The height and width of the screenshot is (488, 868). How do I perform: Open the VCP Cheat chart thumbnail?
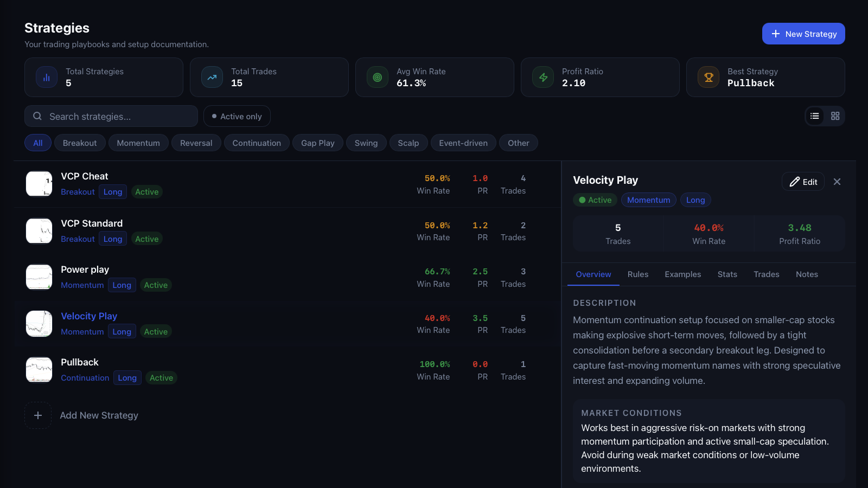point(39,184)
